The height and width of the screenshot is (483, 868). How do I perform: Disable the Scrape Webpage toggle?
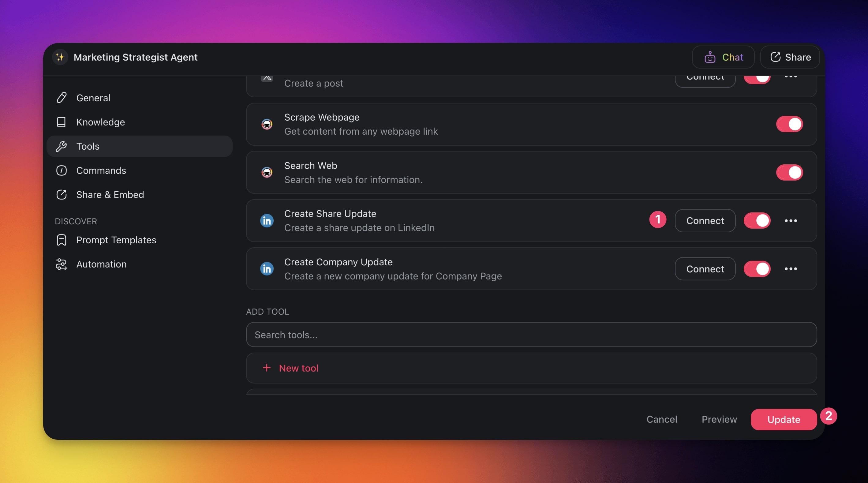coord(789,124)
